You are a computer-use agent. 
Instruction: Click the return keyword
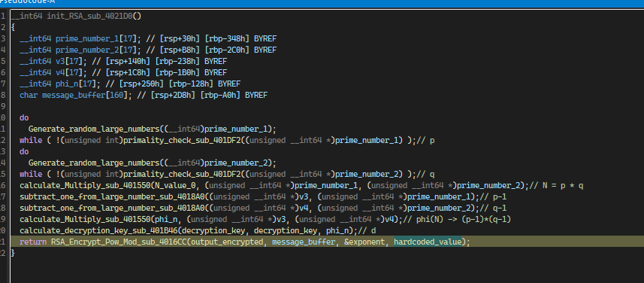pyautogui.click(x=33, y=242)
